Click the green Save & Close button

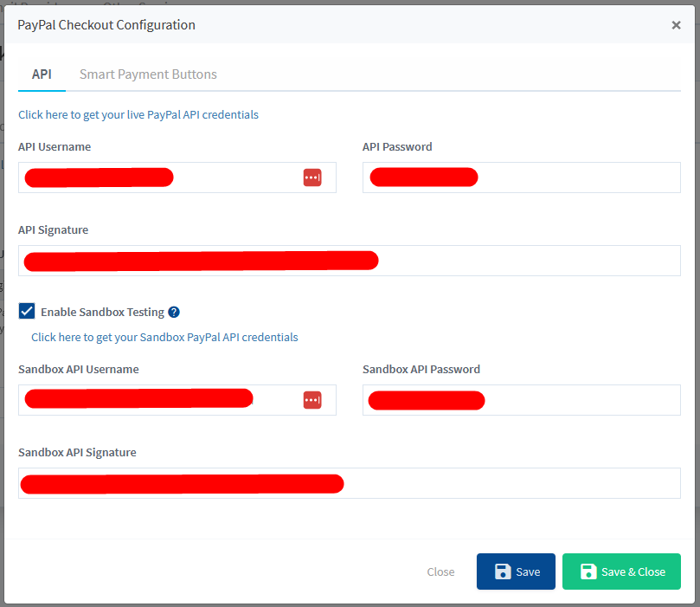621,571
